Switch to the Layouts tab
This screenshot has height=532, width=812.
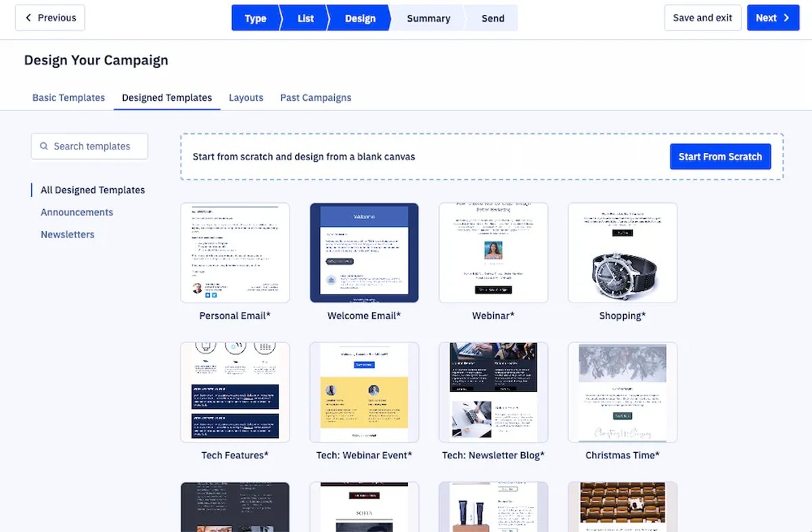point(246,97)
